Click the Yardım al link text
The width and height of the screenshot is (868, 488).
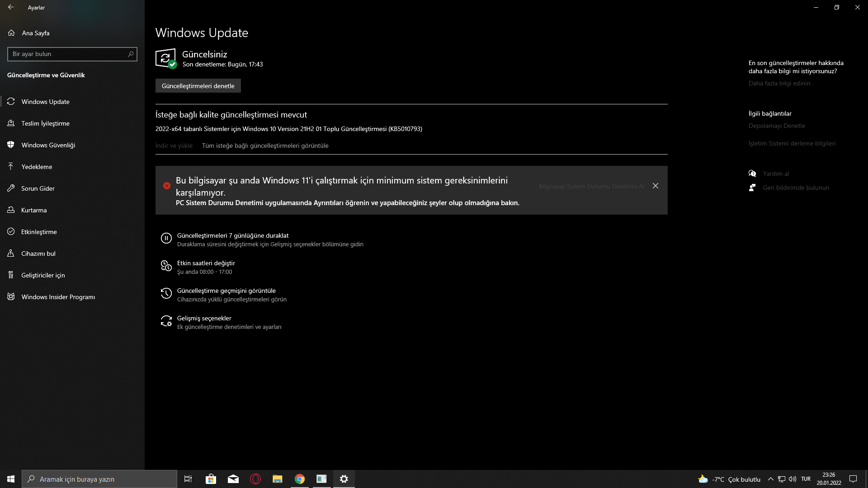[x=776, y=174]
